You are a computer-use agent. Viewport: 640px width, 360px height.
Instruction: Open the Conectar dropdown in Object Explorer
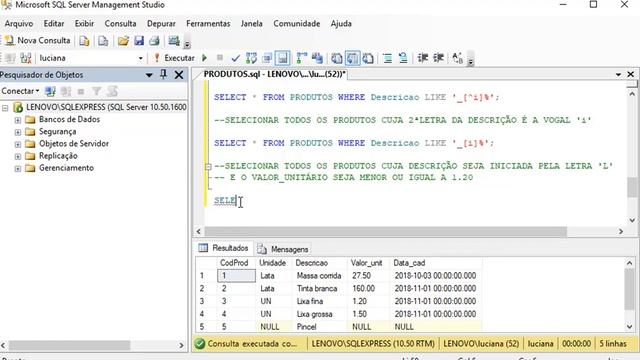pyautogui.click(x=20, y=91)
